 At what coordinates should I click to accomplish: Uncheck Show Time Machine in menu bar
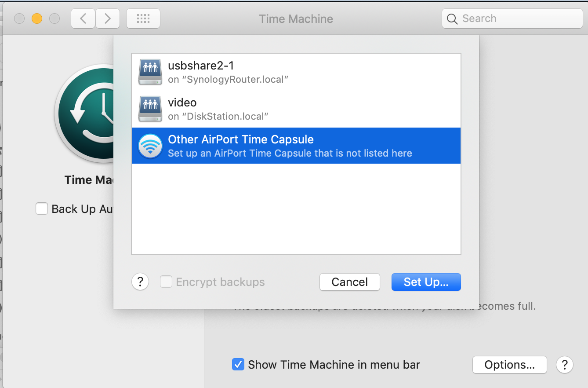point(238,365)
